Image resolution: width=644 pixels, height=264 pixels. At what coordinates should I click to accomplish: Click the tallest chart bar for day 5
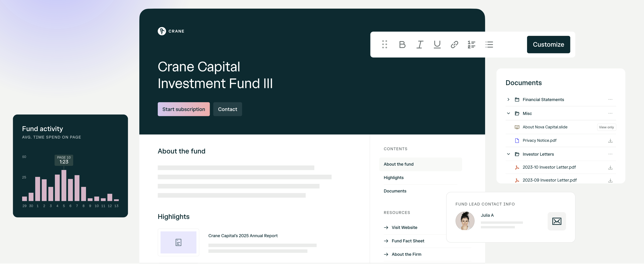(x=64, y=186)
